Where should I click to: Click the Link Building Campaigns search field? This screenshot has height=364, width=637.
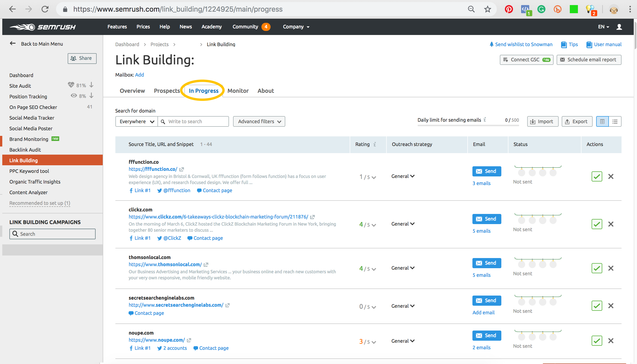[x=52, y=234]
